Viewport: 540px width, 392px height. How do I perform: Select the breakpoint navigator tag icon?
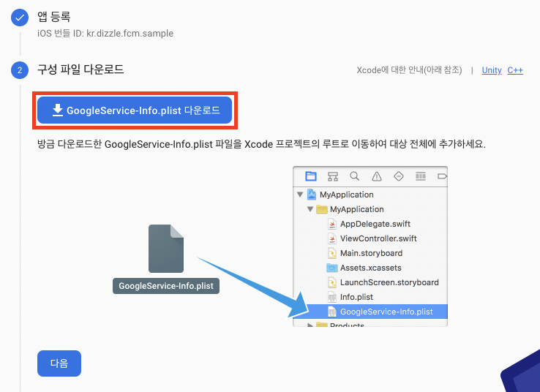[442, 176]
